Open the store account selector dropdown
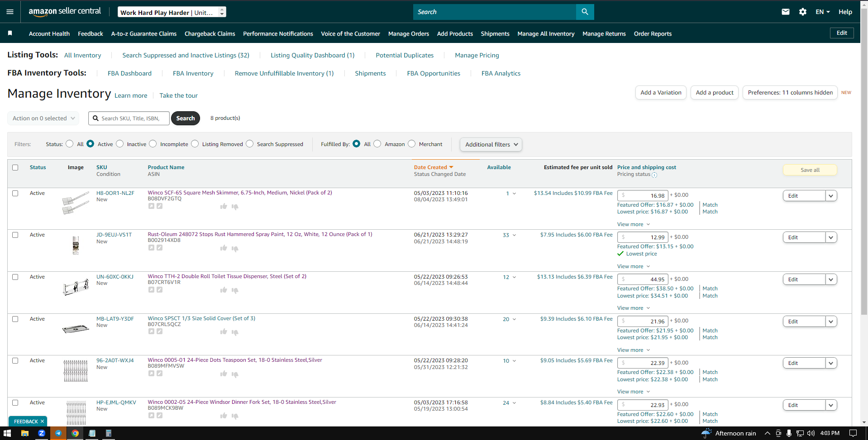The width and height of the screenshot is (868, 440). [x=172, y=12]
